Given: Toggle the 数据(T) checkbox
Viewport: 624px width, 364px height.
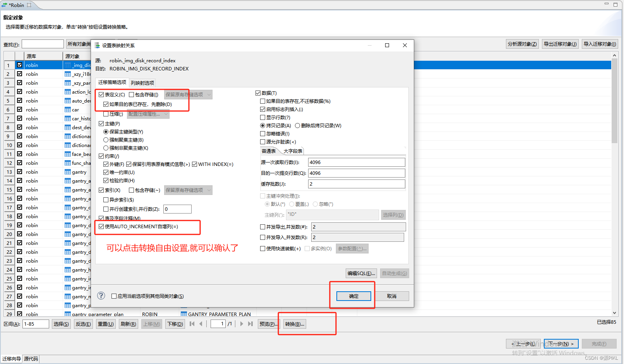Looking at the screenshot, I should [258, 93].
